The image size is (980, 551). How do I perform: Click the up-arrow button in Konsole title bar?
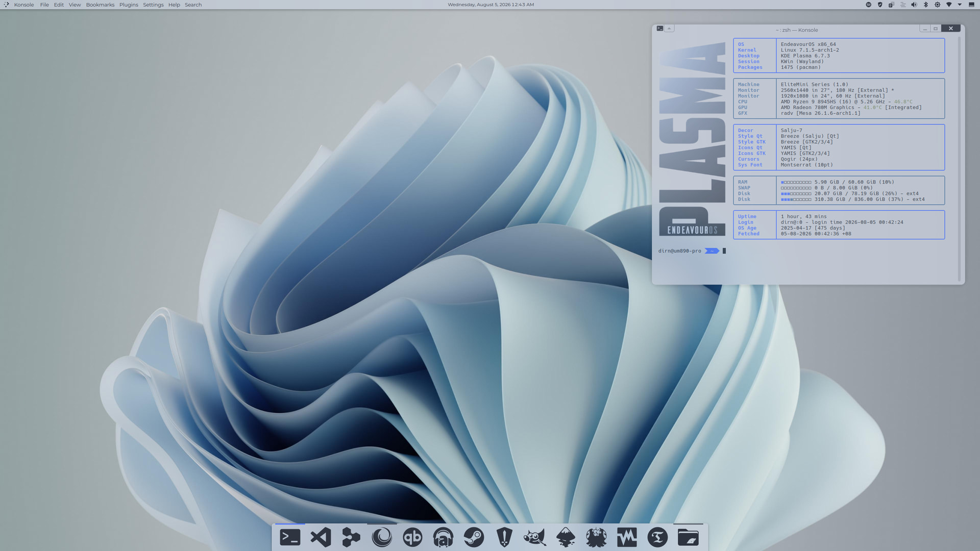pos(669,29)
